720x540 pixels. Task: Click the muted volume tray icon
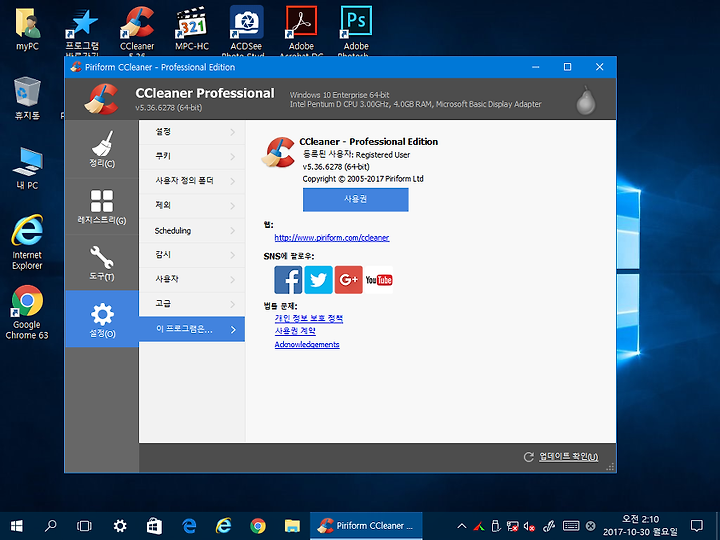[x=529, y=526]
